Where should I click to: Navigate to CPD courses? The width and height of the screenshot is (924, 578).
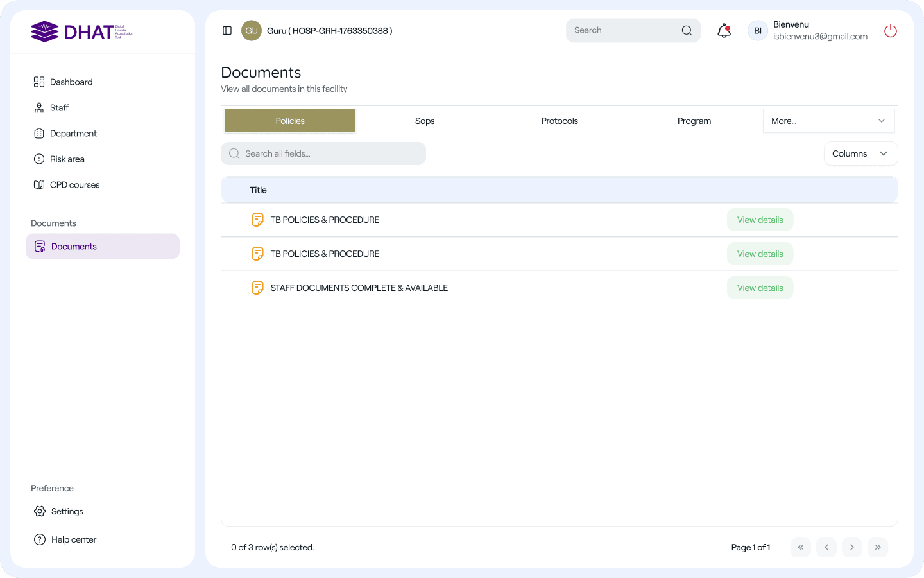(74, 185)
